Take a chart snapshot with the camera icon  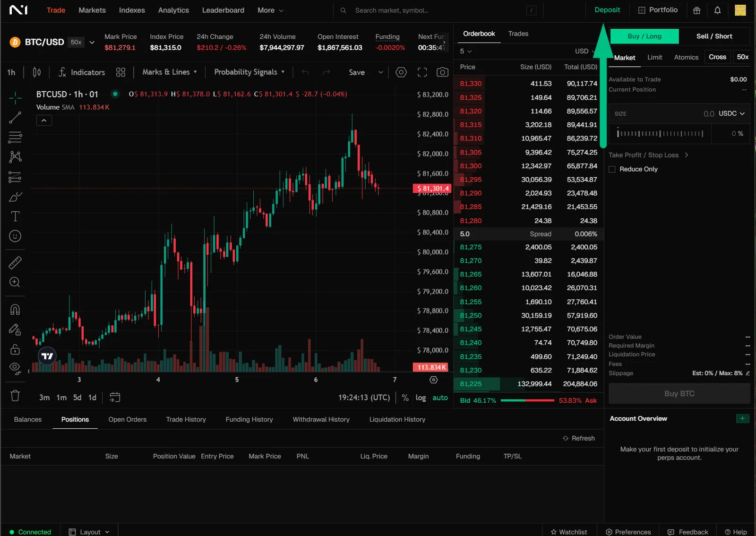442,72
